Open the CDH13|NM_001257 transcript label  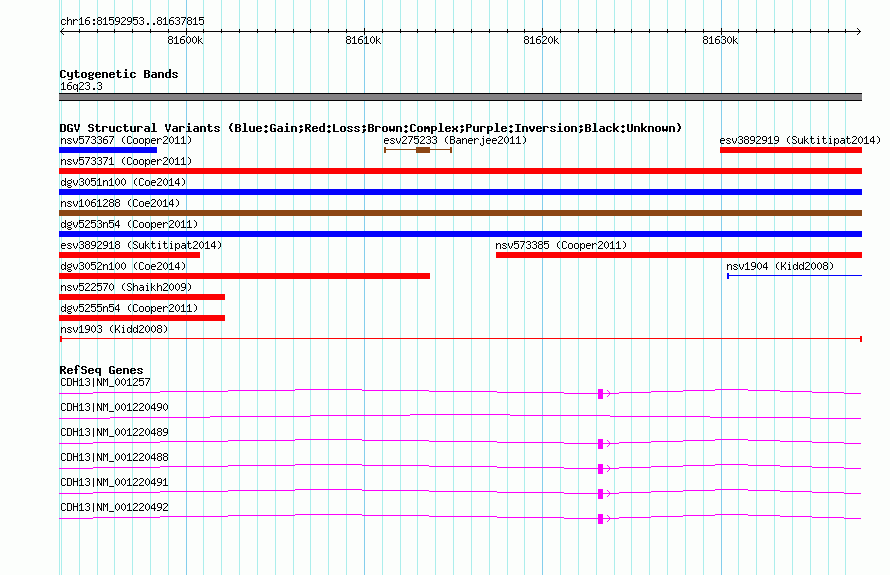(x=105, y=382)
